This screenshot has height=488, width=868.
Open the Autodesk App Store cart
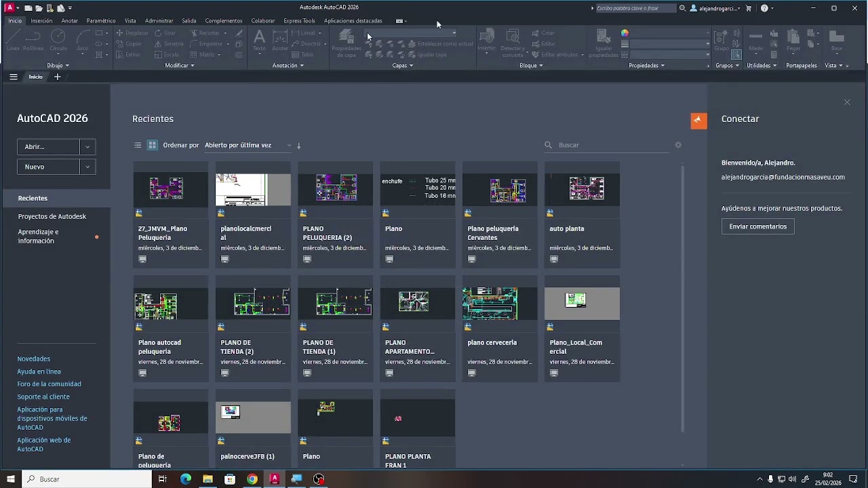point(749,8)
